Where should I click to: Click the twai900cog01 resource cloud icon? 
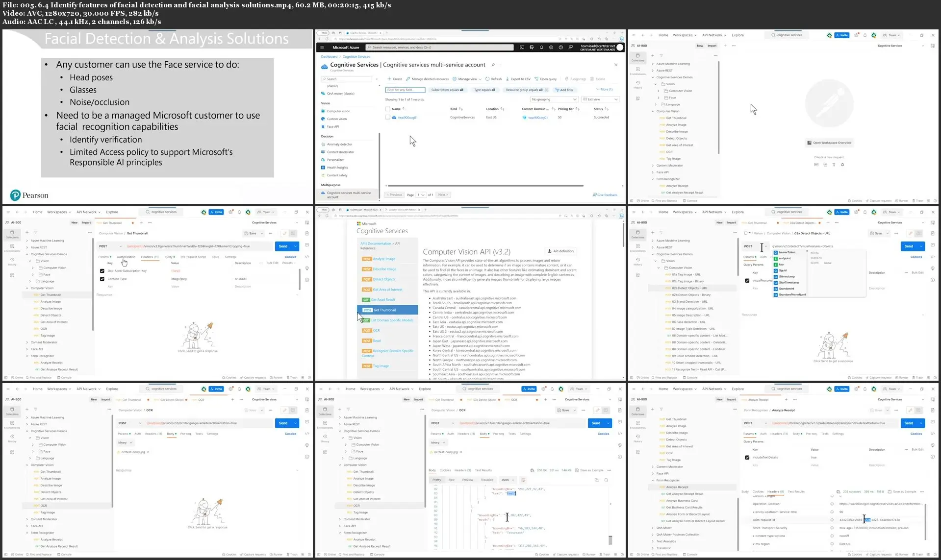tap(393, 118)
